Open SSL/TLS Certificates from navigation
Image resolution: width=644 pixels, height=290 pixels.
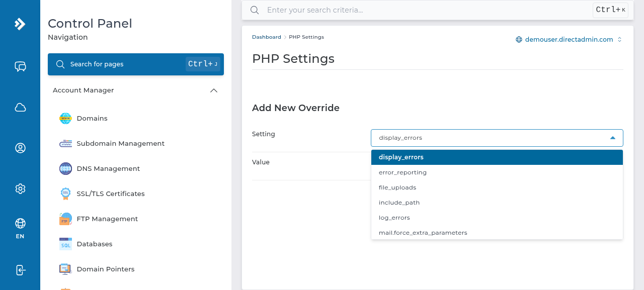point(111,194)
